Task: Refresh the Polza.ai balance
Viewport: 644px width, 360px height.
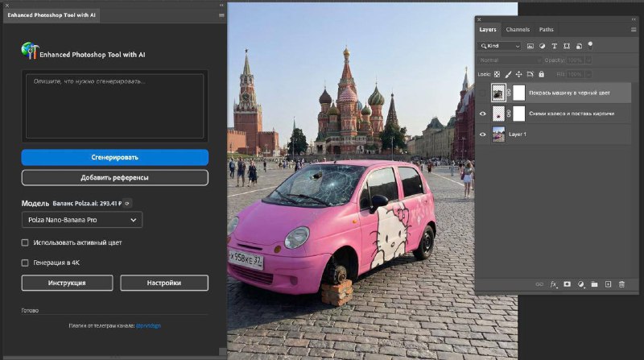Action: tap(127, 204)
